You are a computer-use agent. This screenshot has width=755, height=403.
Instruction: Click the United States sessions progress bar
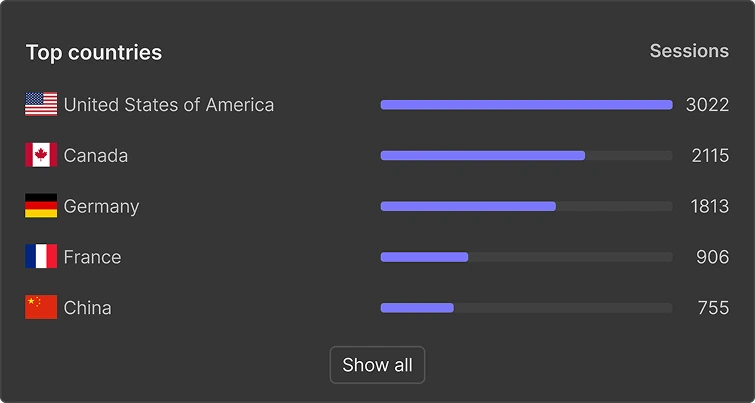(x=526, y=105)
